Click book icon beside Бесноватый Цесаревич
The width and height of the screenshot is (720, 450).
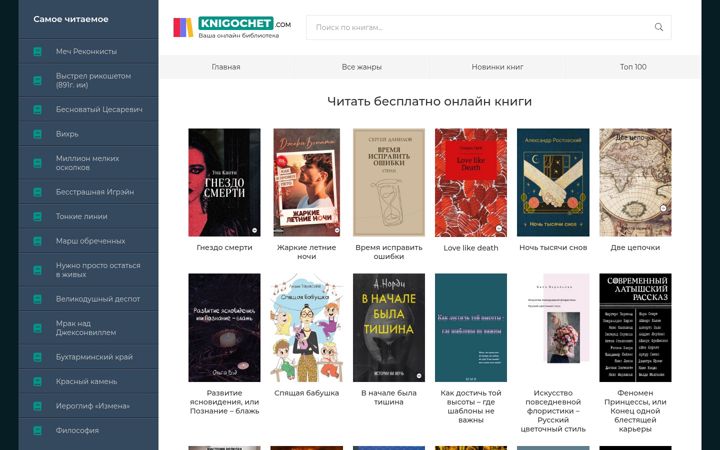coord(38,109)
